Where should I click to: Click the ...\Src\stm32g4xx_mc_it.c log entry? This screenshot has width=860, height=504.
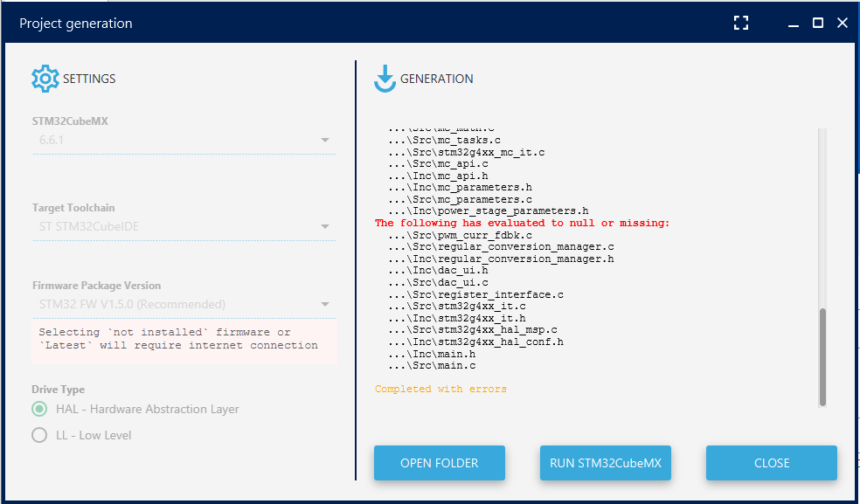pos(466,153)
